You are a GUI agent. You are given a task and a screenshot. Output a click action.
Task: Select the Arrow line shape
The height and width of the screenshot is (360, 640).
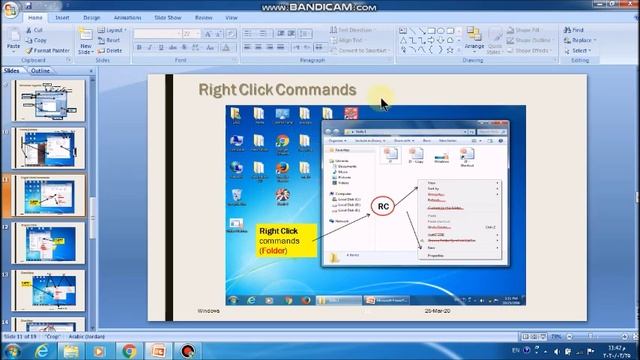pyautogui.click(x=422, y=31)
